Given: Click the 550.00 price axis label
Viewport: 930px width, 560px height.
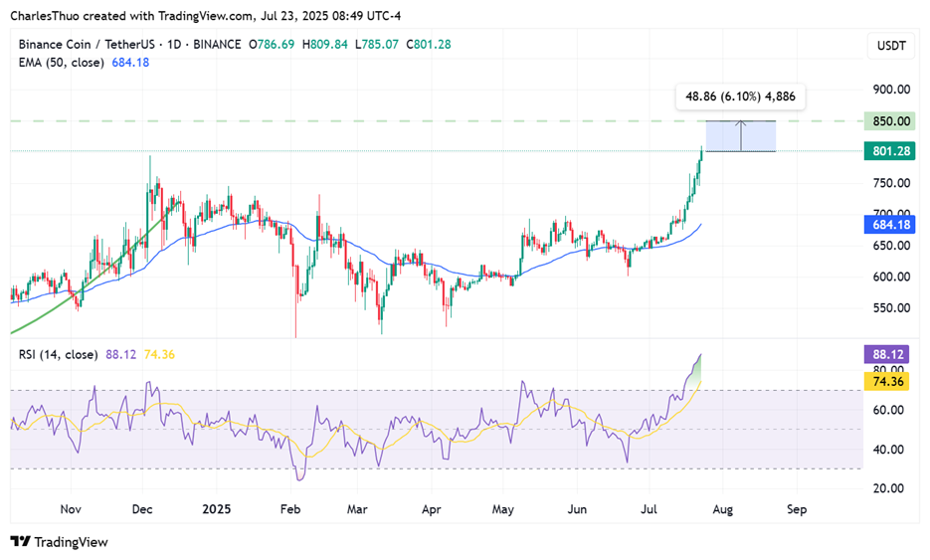Looking at the screenshot, I should click(891, 308).
